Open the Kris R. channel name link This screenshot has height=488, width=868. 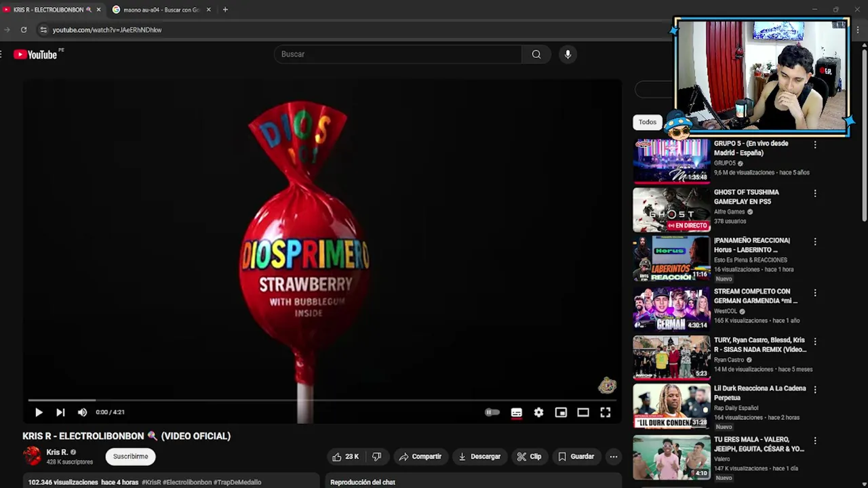coord(57,452)
